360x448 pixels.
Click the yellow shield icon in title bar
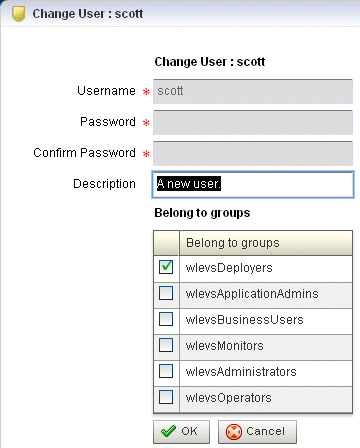(x=19, y=14)
